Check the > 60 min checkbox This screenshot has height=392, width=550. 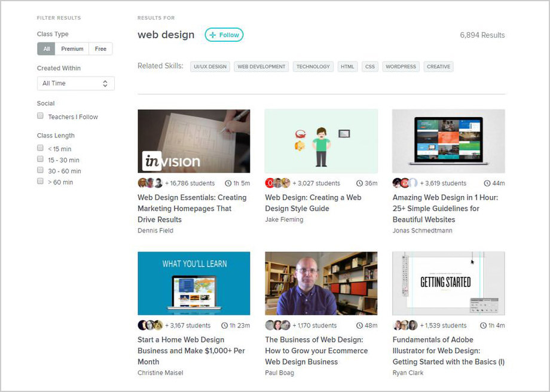40,181
